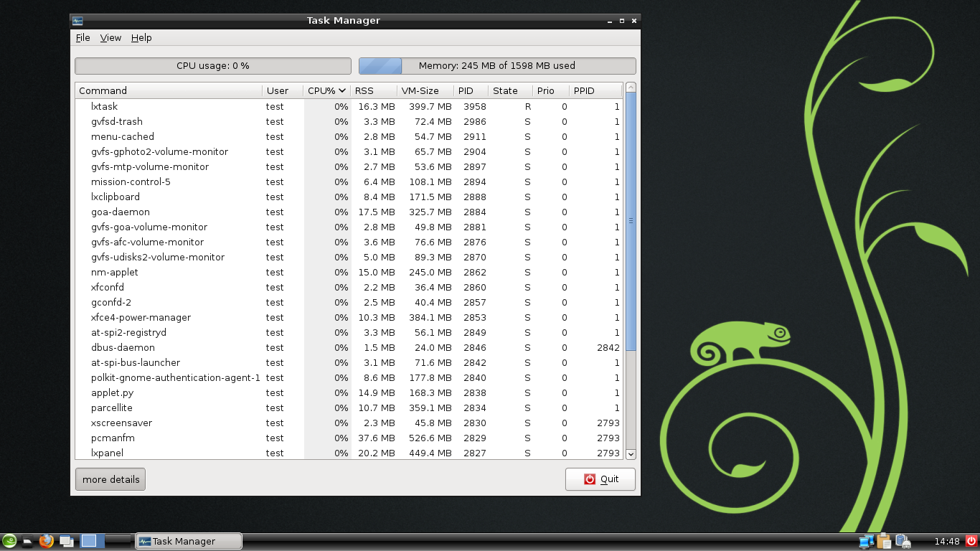The height and width of the screenshot is (551, 980).
Task: Select the xfce4-power-manager process row
Action: [349, 317]
